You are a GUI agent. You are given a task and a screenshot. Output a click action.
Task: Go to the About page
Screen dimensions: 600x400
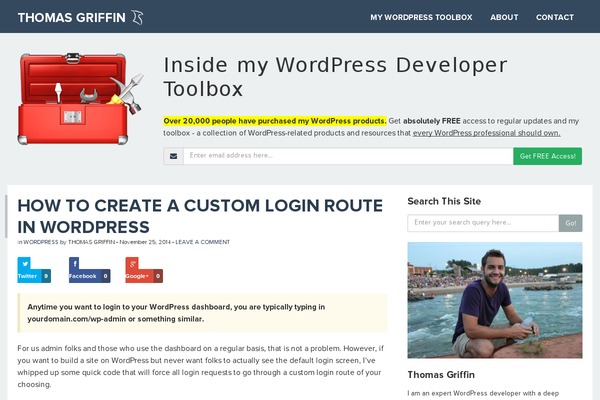(x=504, y=17)
